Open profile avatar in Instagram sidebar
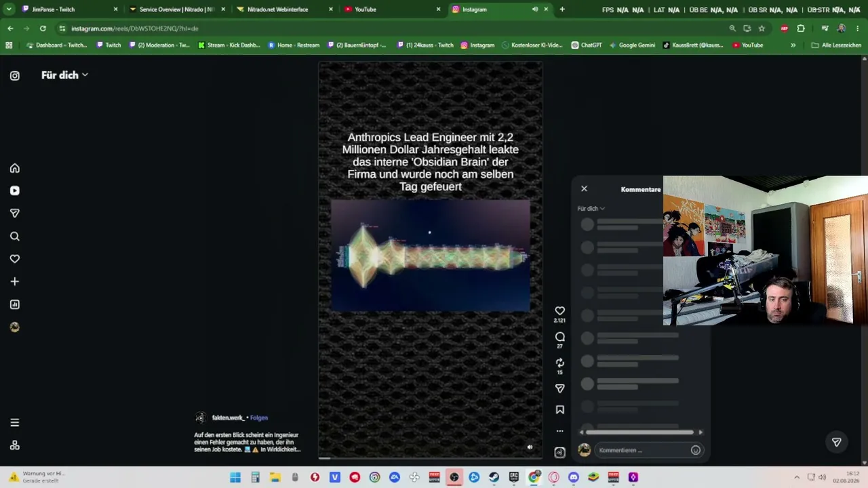868x488 pixels. pyautogui.click(x=15, y=327)
